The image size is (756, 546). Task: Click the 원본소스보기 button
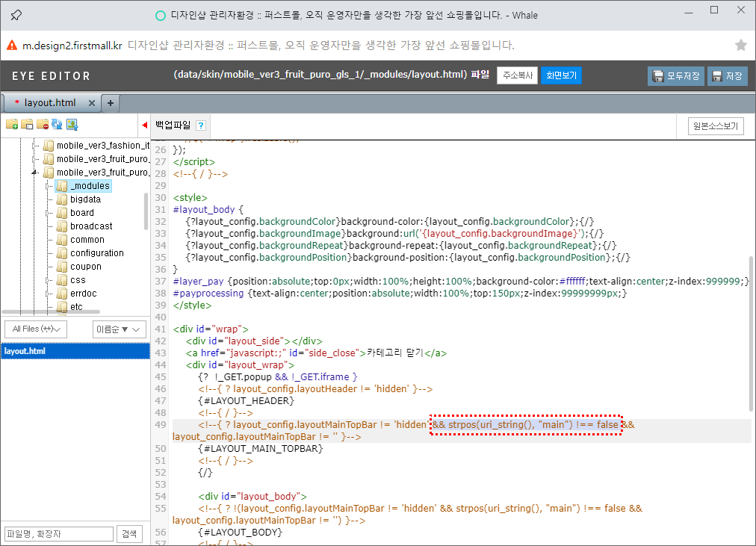click(x=716, y=126)
